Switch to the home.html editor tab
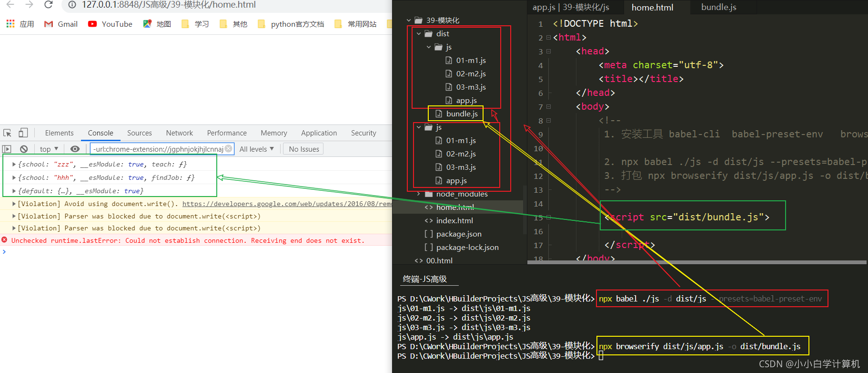The height and width of the screenshot is (373, 868). (652, 7)
